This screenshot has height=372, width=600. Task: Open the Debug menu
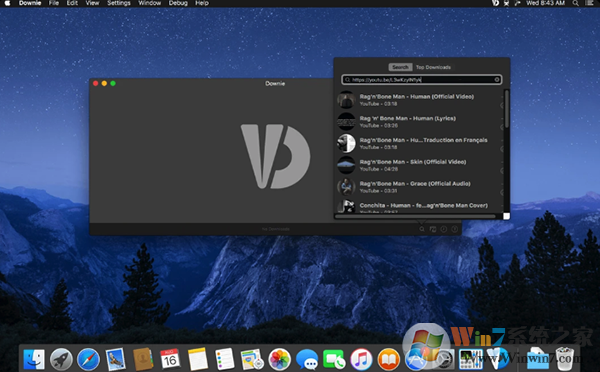pyautogui.click(x=178, y=3)
